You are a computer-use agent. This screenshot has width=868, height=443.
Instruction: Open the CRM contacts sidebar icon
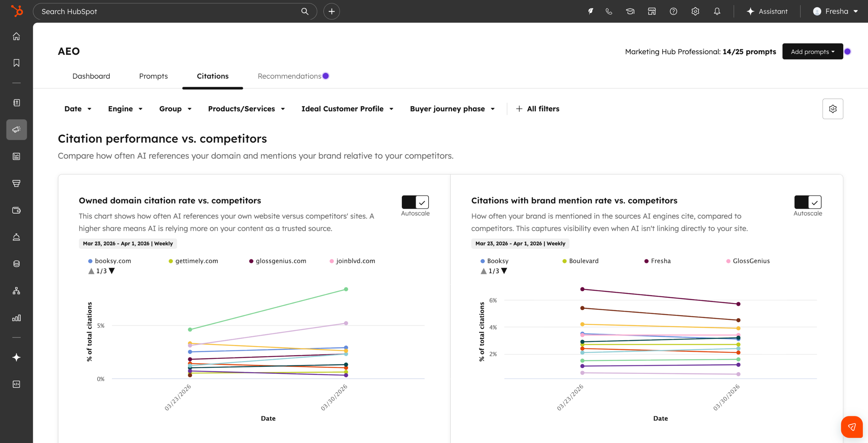16,103
